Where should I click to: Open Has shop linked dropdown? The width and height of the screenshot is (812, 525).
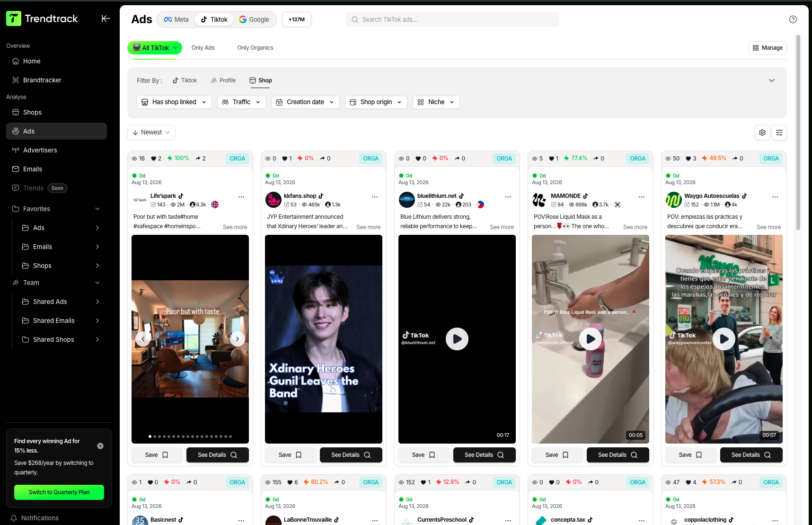pyautogui.click(x=174, y=102)
